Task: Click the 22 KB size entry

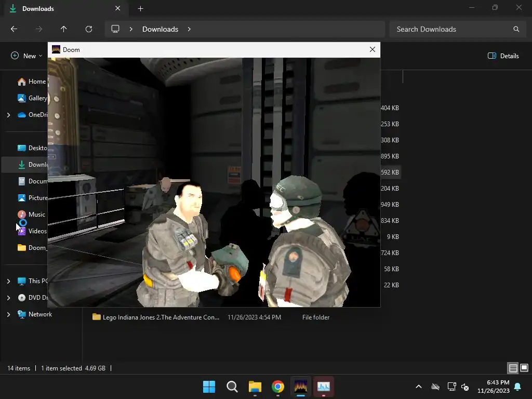Action: coord(391,285)
